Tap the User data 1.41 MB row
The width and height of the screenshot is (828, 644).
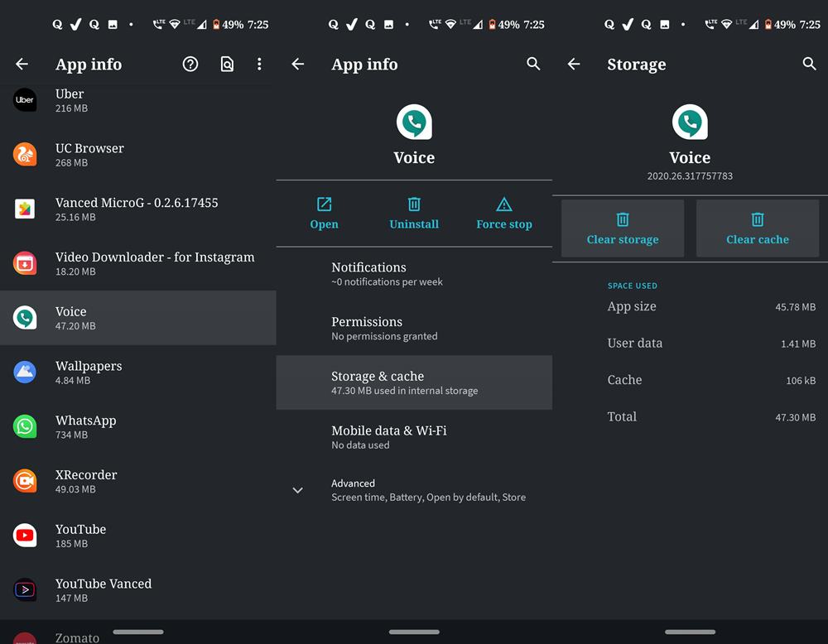(x=691, y=344)
